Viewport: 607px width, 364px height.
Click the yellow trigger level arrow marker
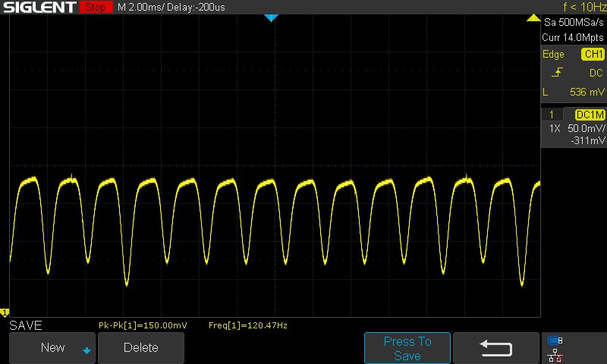click(x=533, y=17)
